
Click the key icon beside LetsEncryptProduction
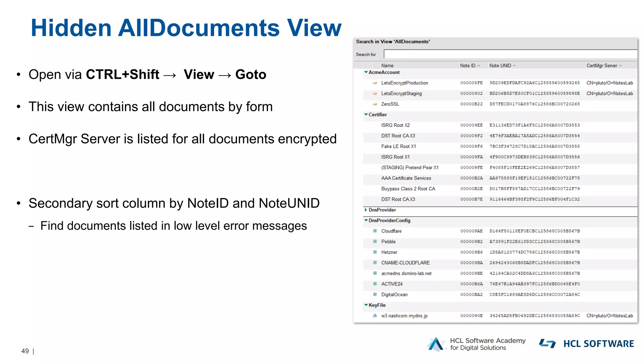[x=375, y=83]
